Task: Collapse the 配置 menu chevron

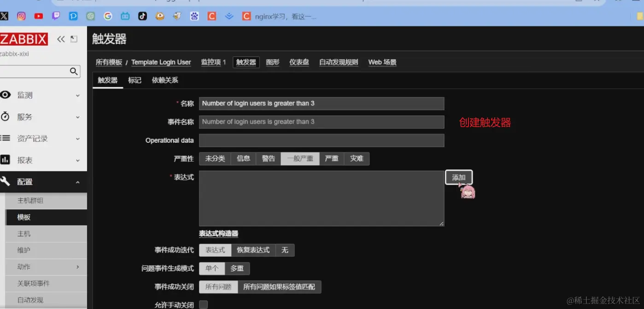Action: (x=77, y=182)
